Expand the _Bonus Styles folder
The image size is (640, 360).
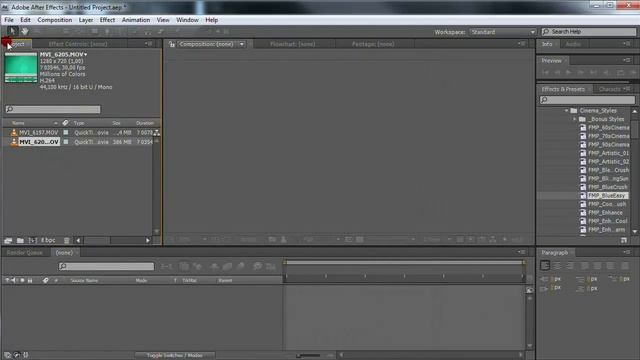(575, 119)
